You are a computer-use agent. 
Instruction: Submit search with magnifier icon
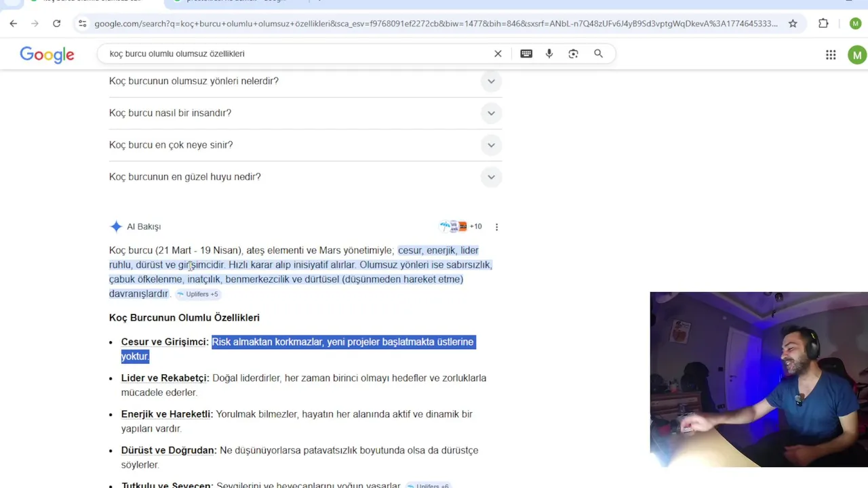click(x=598, y=54)
